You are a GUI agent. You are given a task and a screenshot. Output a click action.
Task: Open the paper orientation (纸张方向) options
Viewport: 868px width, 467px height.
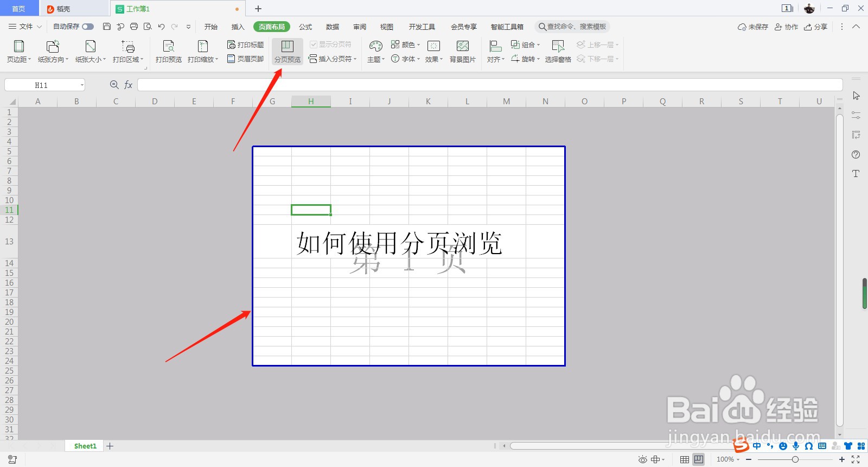click(x=53, y=52)
